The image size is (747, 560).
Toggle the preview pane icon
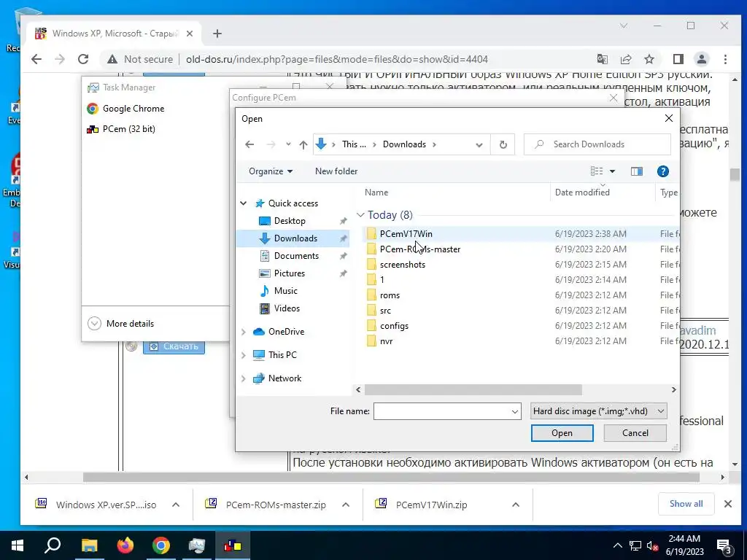(x=636, y=171)
